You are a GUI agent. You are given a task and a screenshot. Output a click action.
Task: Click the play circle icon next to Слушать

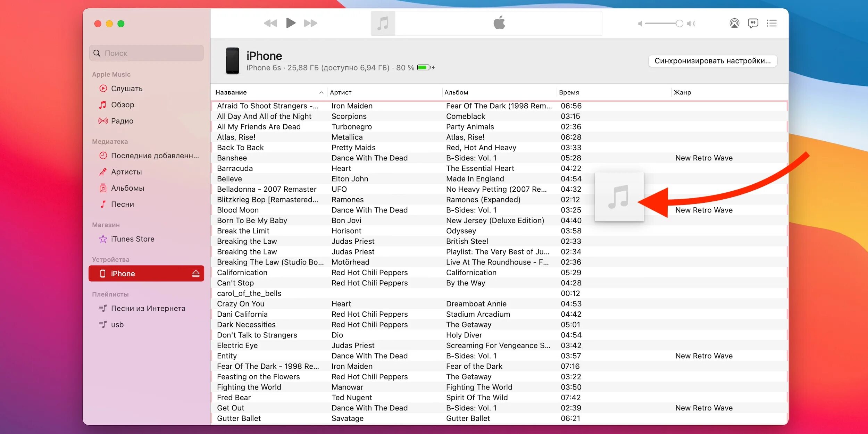coord(103,88)
